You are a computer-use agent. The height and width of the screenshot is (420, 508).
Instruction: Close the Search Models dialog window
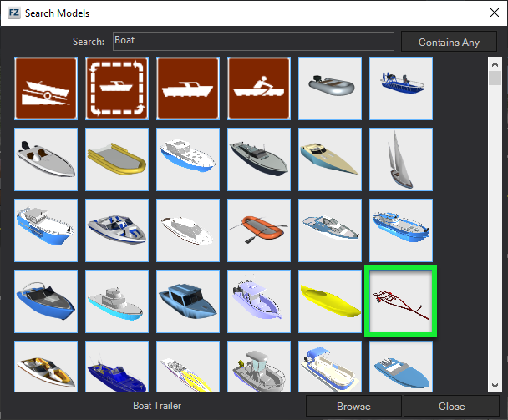(x=495, y=13)
